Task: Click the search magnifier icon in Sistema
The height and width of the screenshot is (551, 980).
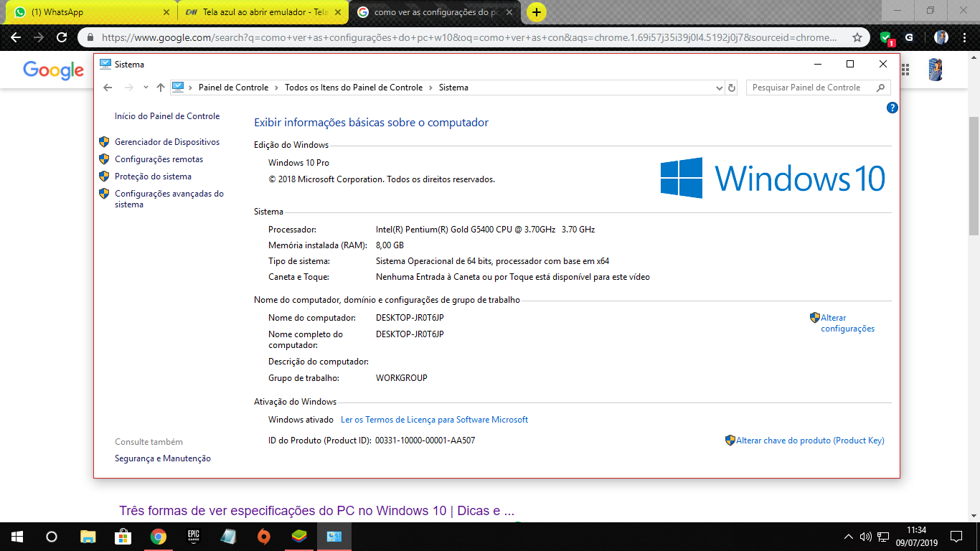Action: (x=881, y=88)
